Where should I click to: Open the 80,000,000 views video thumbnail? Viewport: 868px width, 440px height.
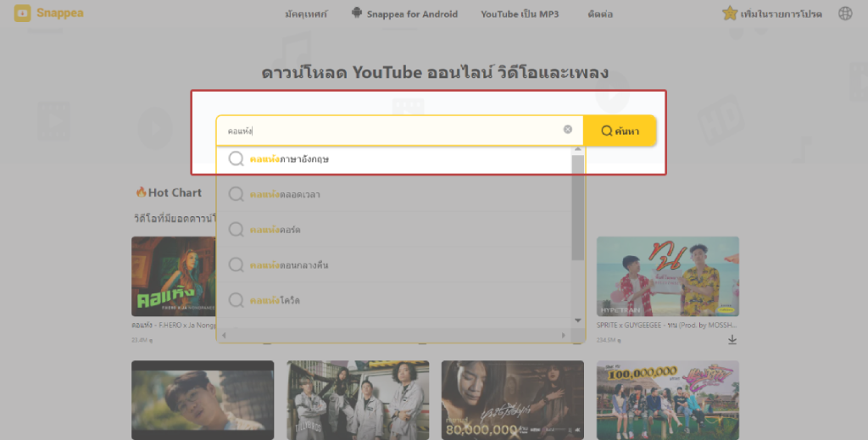point(513,400)
